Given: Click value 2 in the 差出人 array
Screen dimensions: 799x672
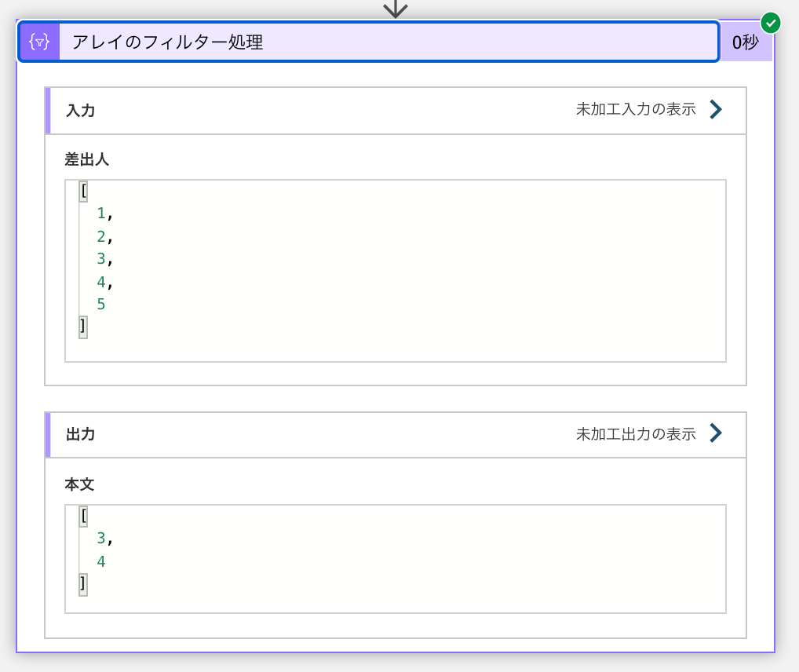Looking at the screenshot, I should click(101, 236).
